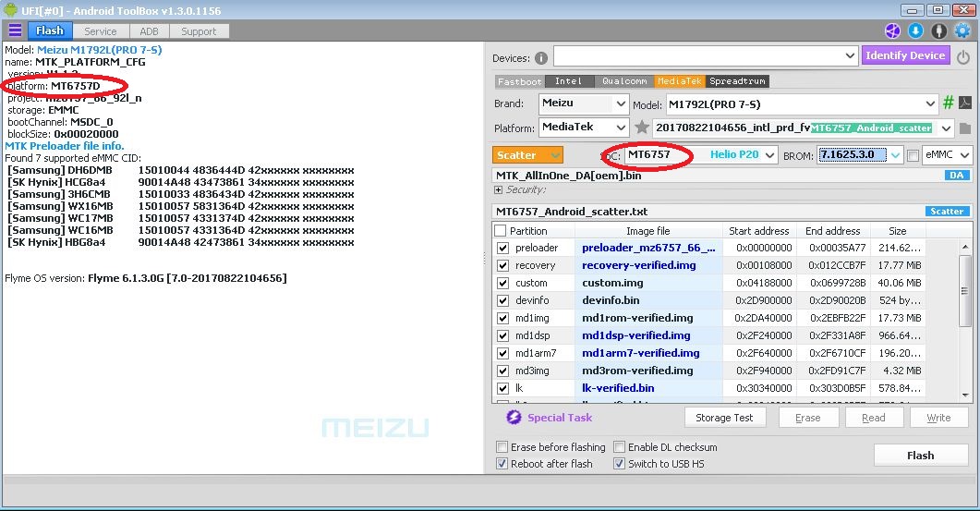The height and width of the screenshot is (511, 980).
Task: Click the Devices info icon
Action: click(x=541, y=58)
